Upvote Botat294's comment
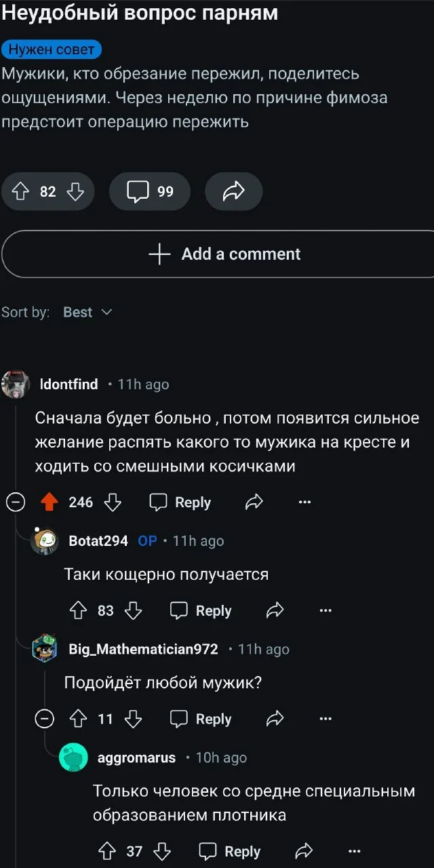Viewport: 434px width, 868px height. pyautogui.click(x=79, y=611)
